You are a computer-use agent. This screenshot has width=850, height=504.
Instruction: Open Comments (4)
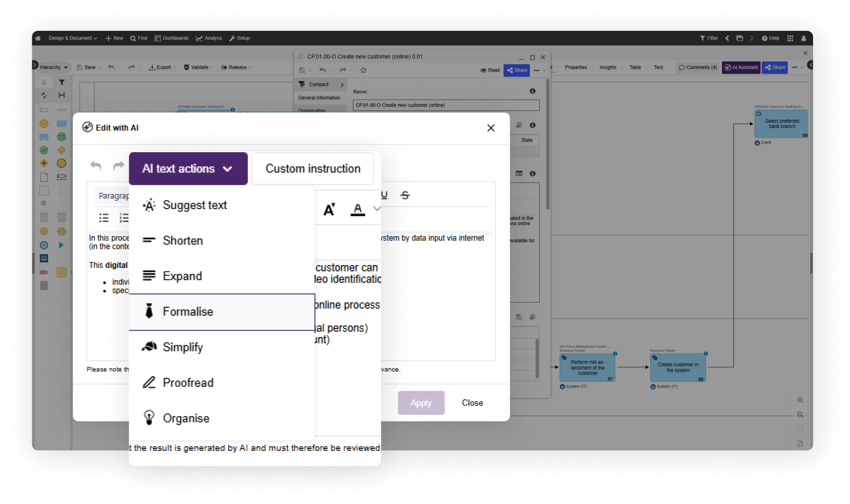pos(698,67)
